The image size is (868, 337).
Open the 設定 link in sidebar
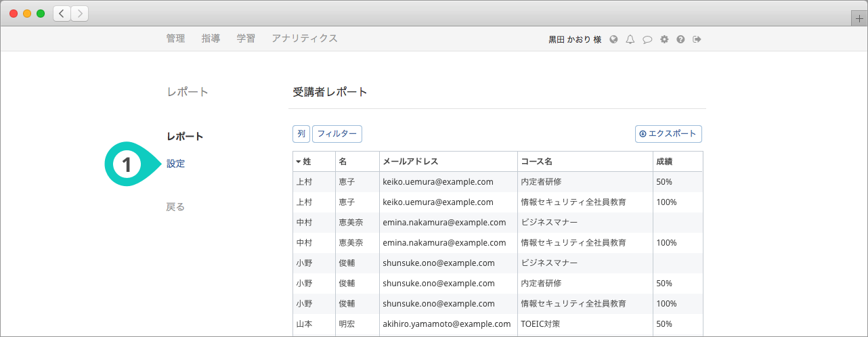pyautogui.click(x=176, y=164)
